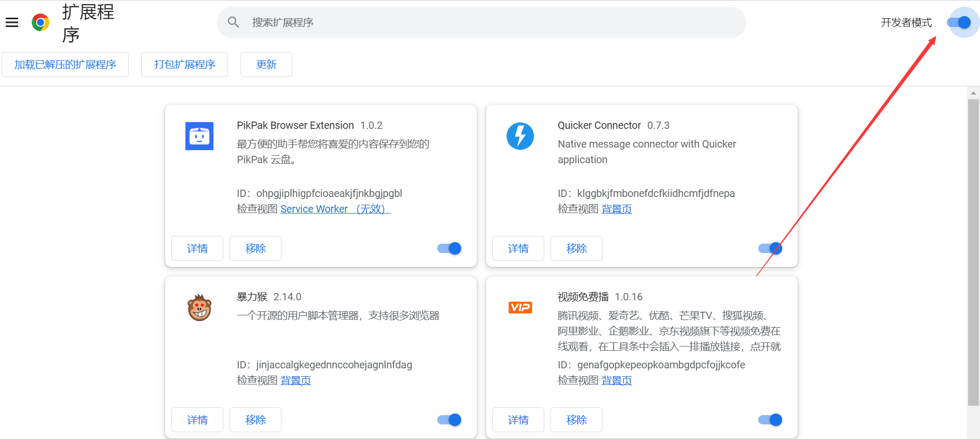Screen dimensions: 980x439
Task: Click the 暴力猴 monkey icon
Action: (x=199, y=308)
